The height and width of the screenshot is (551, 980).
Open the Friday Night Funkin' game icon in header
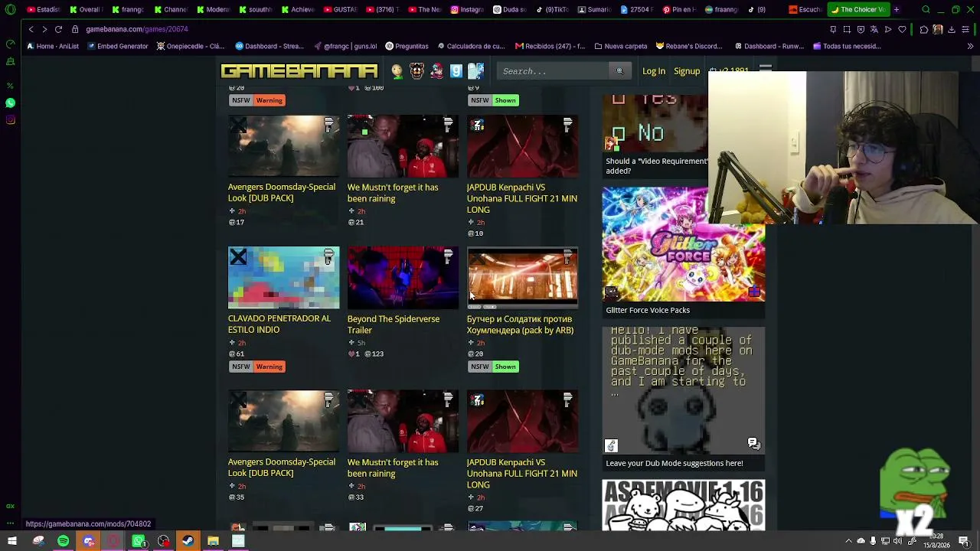click(x=436, y=71)
